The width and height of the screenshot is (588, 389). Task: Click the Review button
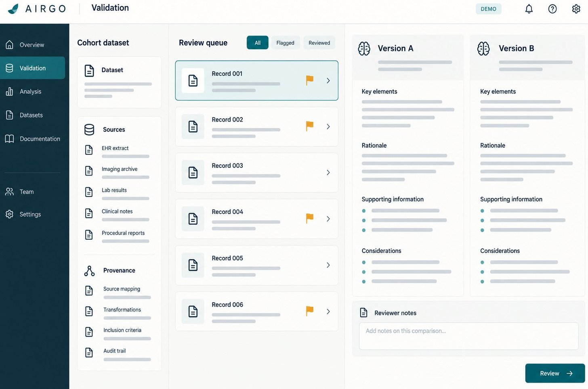[555, 373]
